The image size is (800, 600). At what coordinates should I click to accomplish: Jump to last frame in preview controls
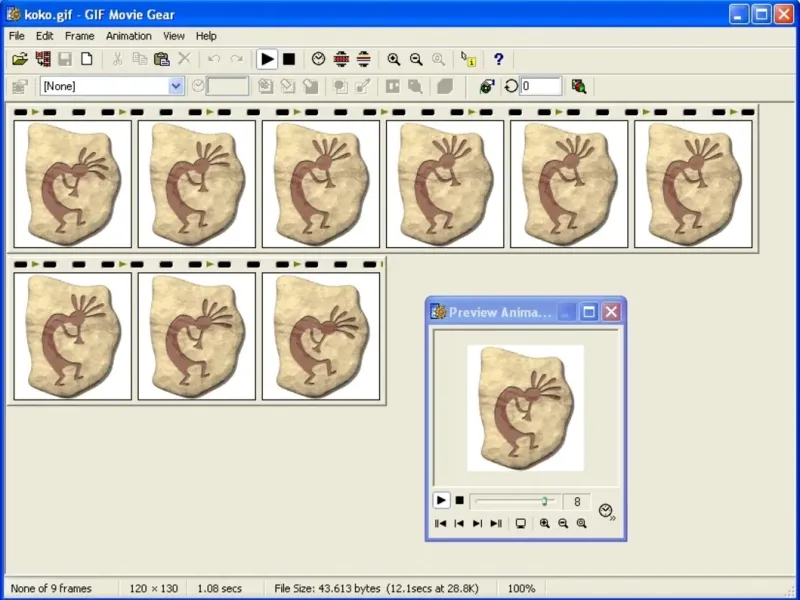pyautogui.click(x=496, y=523)
